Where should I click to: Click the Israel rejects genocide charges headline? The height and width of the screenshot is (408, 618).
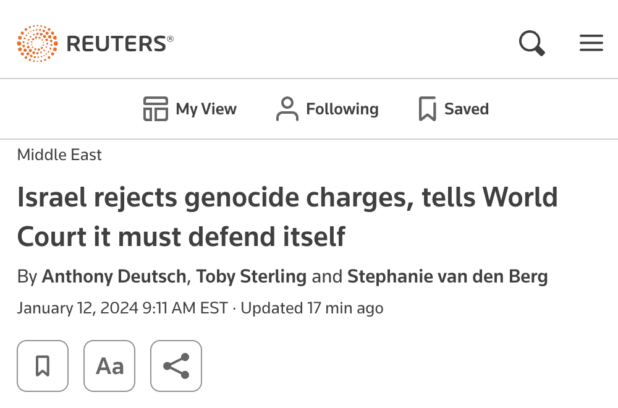pyautogui.click(x=287, y=216)
